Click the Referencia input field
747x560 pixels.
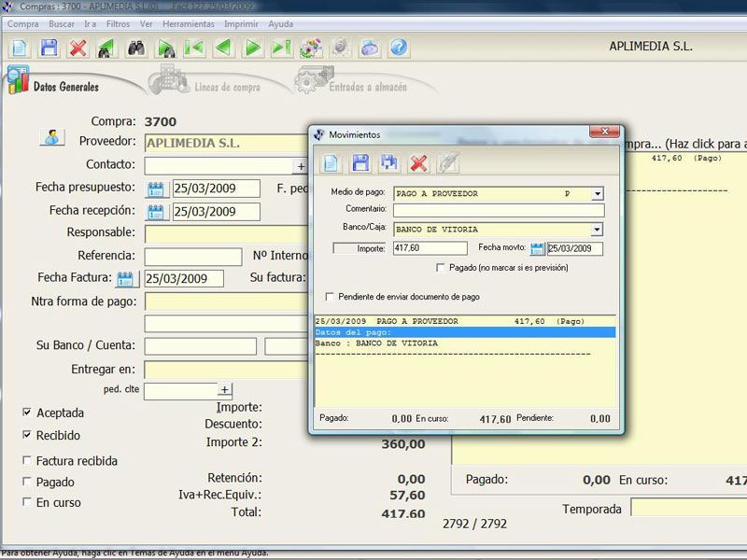(x=193, y=256)
